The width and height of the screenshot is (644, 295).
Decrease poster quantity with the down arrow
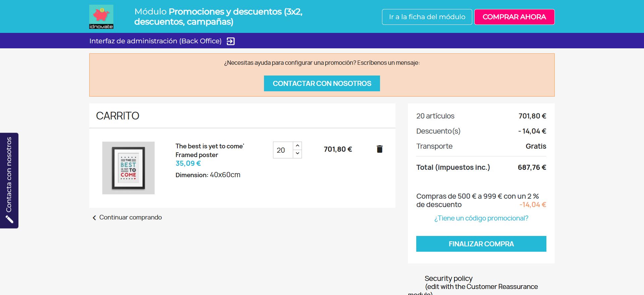(x=298, y=154)
